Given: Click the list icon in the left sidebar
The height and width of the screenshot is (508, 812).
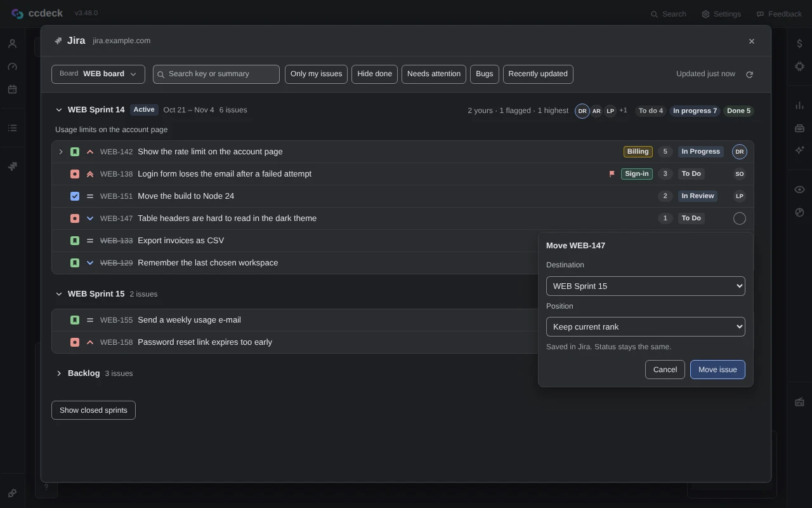Looking at the screenshot, I should click(x=12, y=128).
